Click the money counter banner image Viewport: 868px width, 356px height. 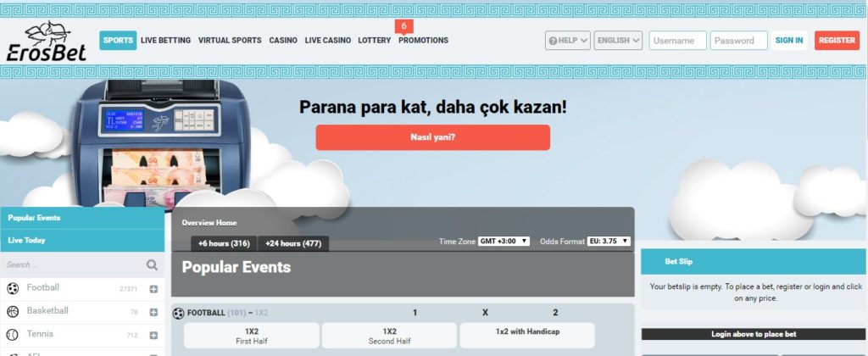tap(161, 143)
